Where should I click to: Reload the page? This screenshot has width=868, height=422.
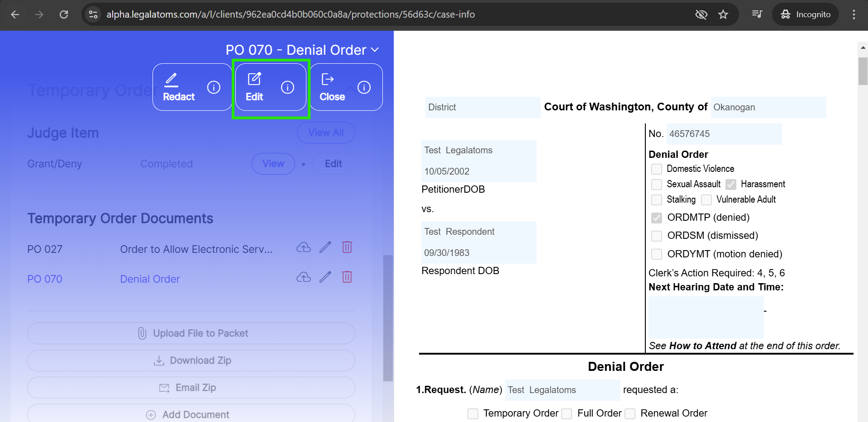pos(64,14)
